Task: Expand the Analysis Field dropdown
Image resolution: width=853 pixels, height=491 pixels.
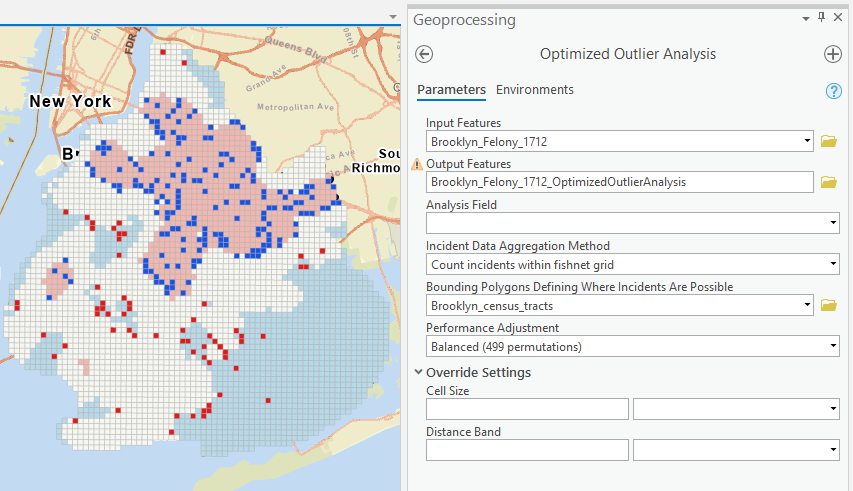Action: (832, 223)
